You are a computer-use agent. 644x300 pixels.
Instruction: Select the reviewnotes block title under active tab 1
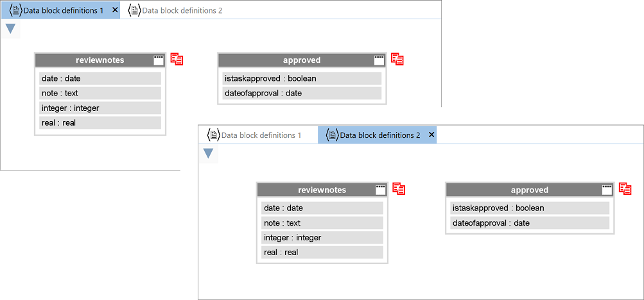click(100, 60)
